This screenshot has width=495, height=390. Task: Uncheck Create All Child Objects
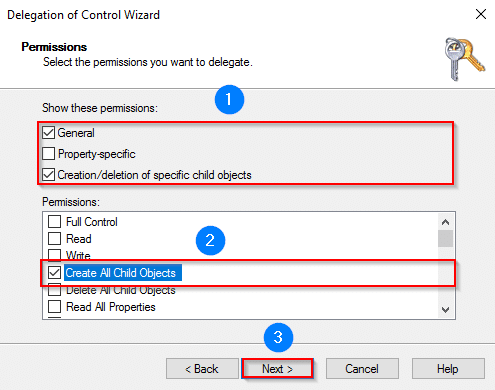[x=55, y=273]
